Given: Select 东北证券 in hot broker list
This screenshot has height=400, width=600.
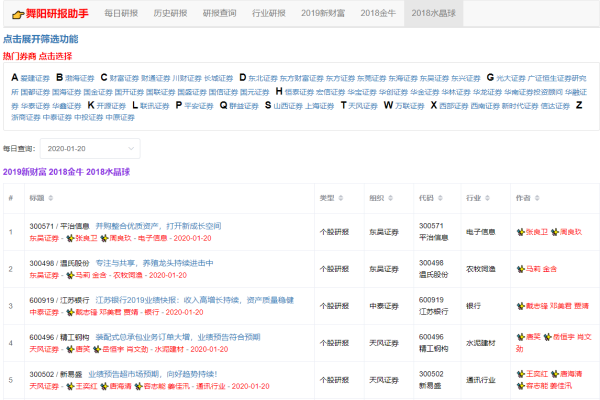Looking at the screenshot, I should click(x=263, y=78).
